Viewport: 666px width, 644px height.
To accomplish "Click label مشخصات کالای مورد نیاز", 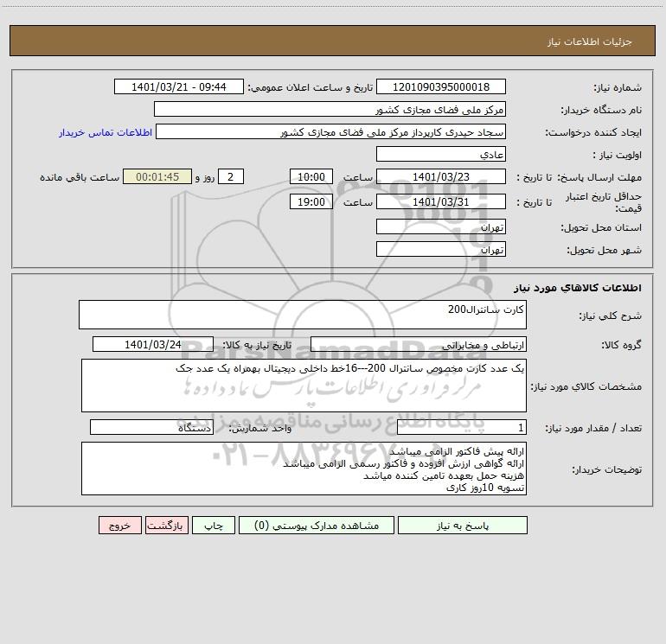I will pyautogui.click(x=586, y=386).
